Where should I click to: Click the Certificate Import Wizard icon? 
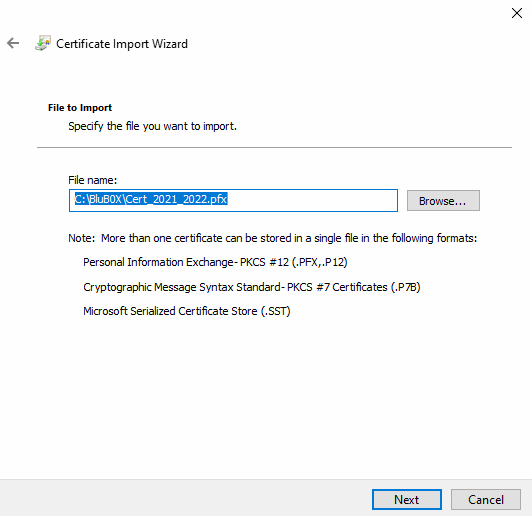[43, 43]
